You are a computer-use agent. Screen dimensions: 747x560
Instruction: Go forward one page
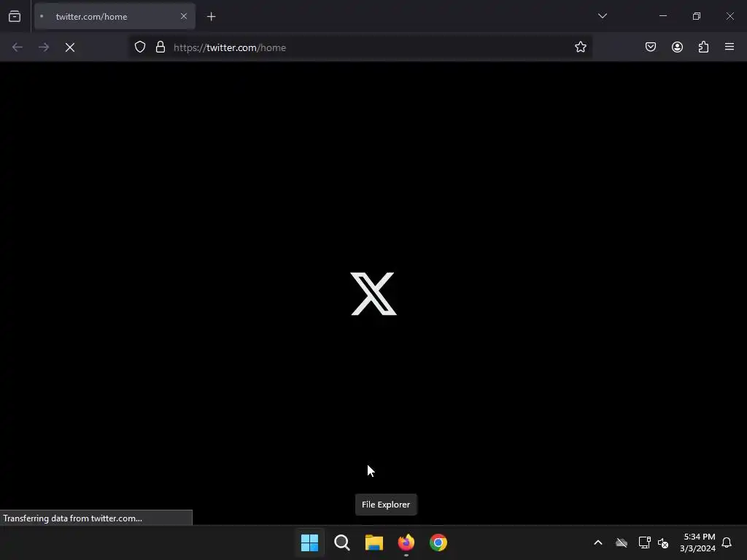pos(43,47)
